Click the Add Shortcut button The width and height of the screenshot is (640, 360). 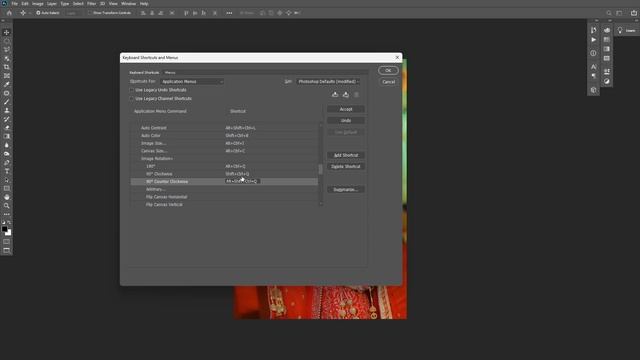[346, 155]
